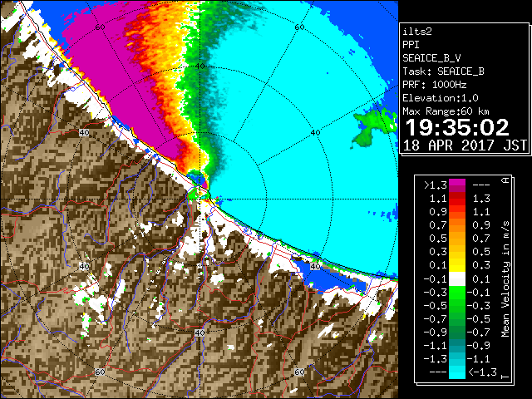Click the time "19:35:02"
The width and height of the screenshot is (532, 399).
457,127
